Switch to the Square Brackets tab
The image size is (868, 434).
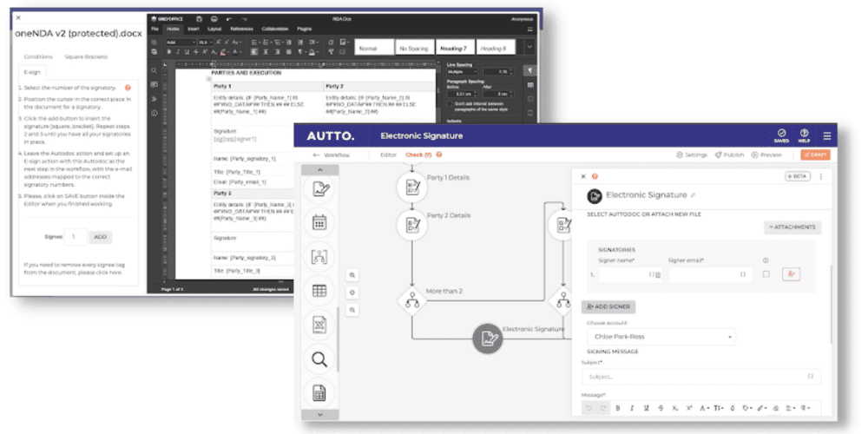tap(86, 56)
